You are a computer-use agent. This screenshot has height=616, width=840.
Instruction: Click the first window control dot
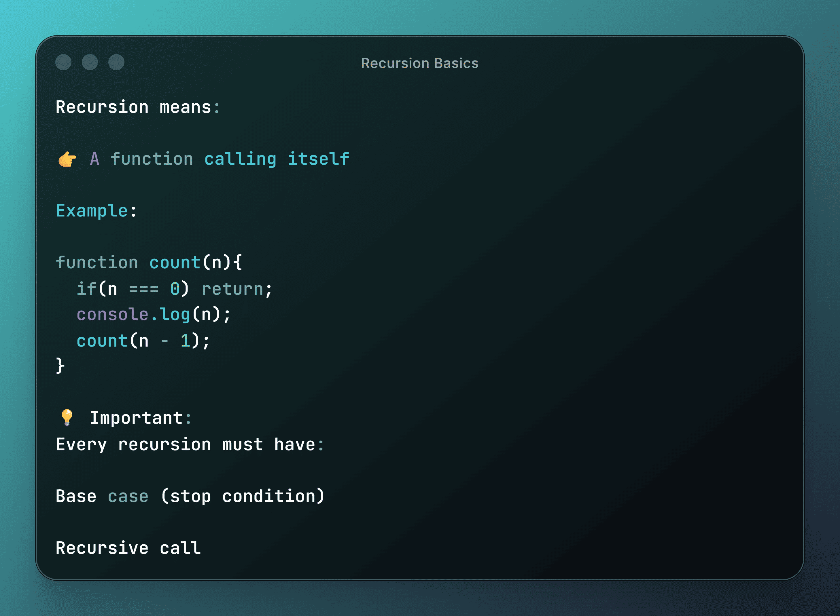pos(63,62)
